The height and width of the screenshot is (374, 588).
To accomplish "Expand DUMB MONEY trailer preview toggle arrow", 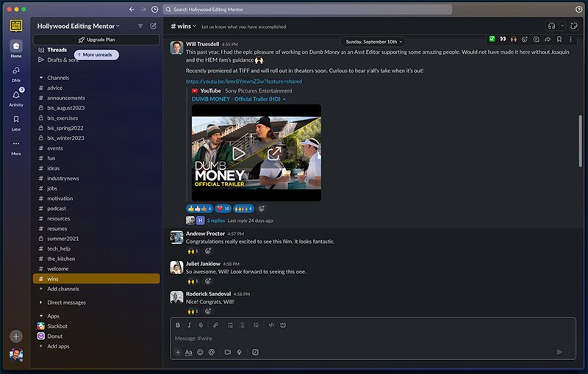I will 284,99.
